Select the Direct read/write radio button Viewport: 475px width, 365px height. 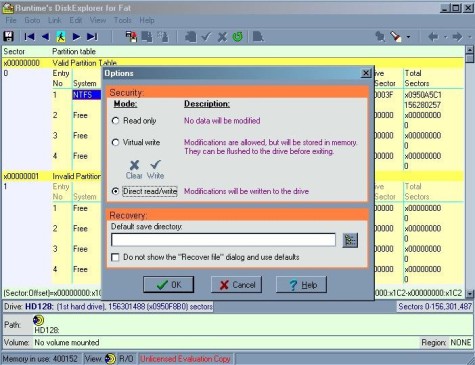pyautogui.click(x=115, y=191)
